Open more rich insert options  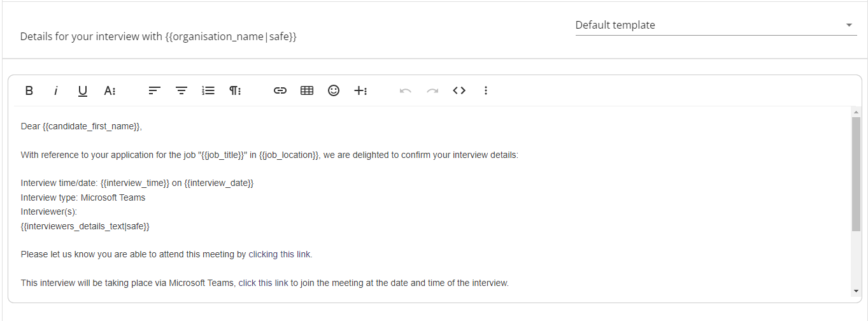[x=360, y=90]
